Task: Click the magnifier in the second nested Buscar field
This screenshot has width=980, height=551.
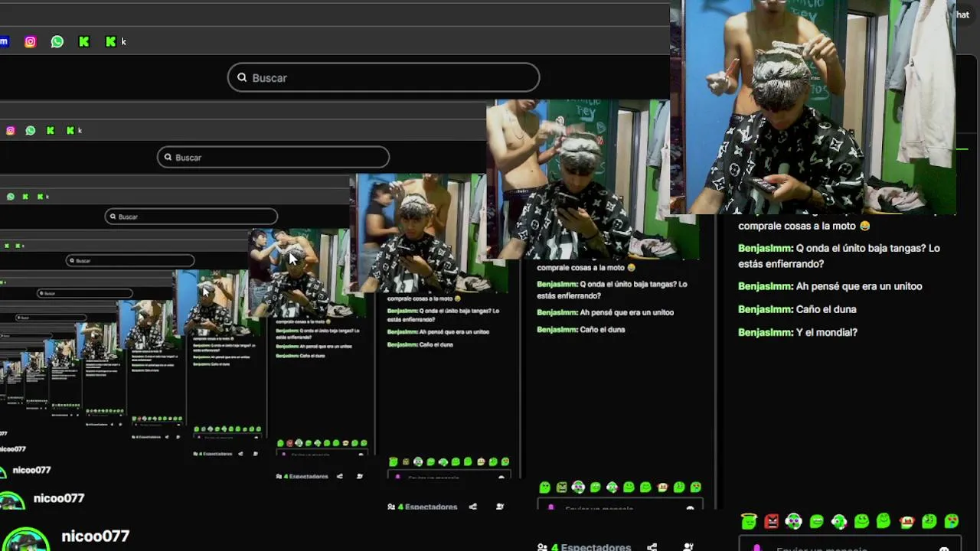Action: pyautogui.click(x=168, y=158)
